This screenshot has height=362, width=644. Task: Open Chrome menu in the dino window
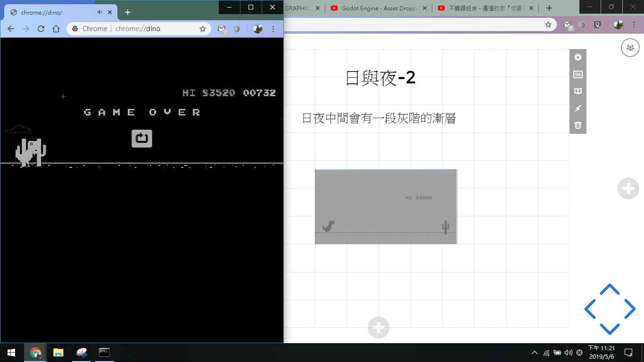pyautogui.click(x=273, y=29)
